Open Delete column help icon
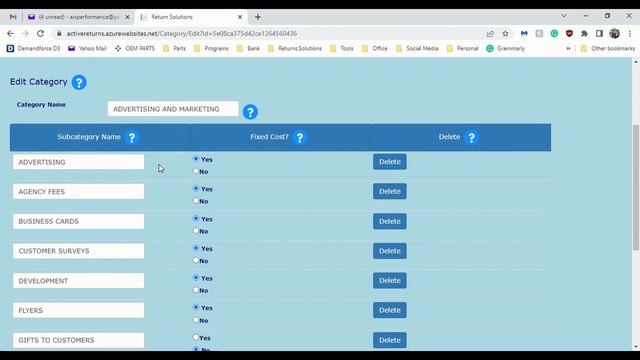This screenshot has height=360, width=640. (x=471, y=137)
